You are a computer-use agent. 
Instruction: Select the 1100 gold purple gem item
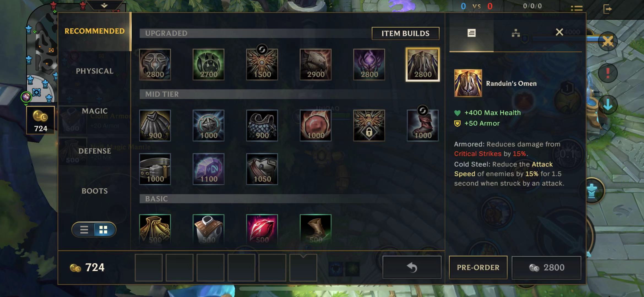tap(208, 169)
